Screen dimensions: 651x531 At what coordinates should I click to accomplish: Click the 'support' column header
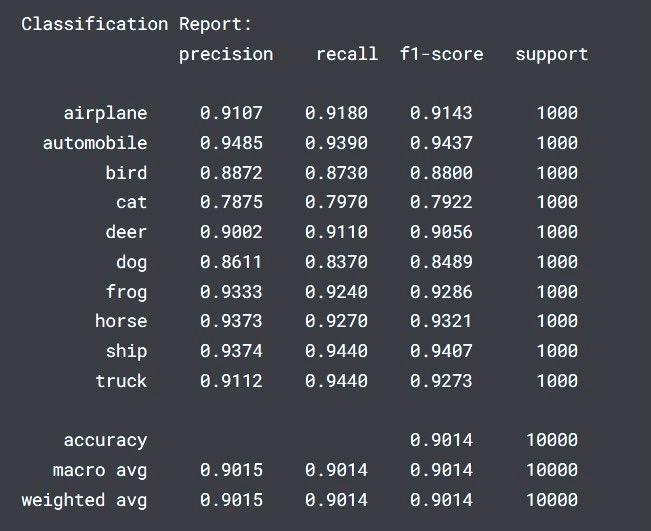551,54
